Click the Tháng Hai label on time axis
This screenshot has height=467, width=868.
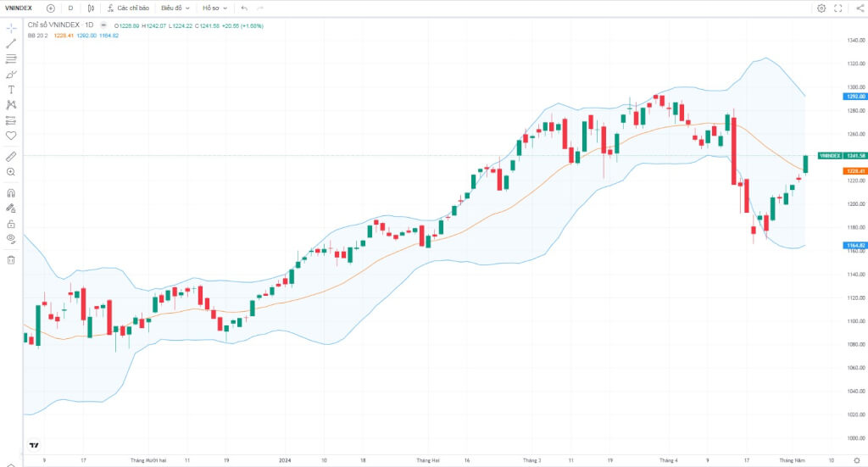click(428, 460)
